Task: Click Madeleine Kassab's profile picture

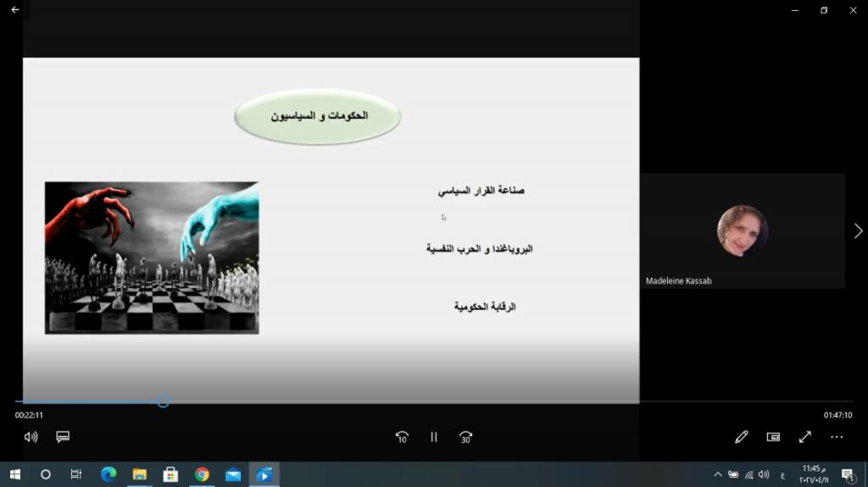Action: 743,230
